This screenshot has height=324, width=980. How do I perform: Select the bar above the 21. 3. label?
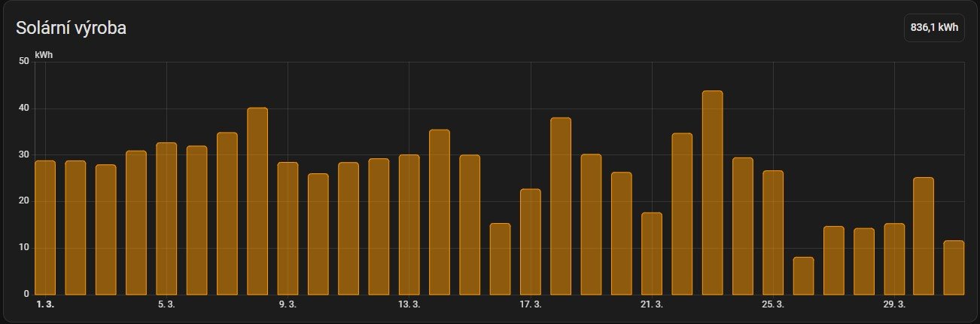coord(652,254)
